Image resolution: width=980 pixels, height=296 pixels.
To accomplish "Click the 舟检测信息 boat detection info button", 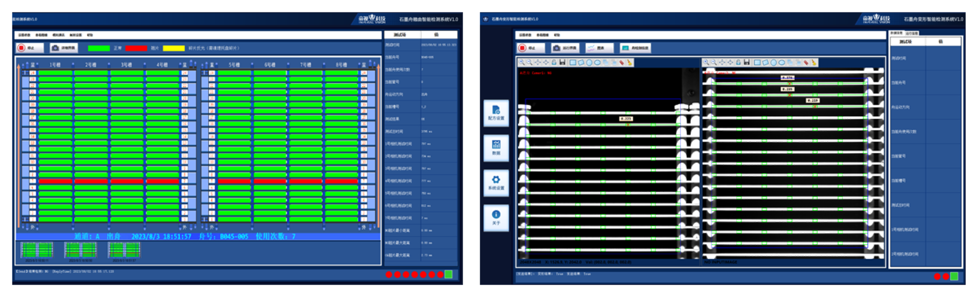I will (x=635, y=48).
